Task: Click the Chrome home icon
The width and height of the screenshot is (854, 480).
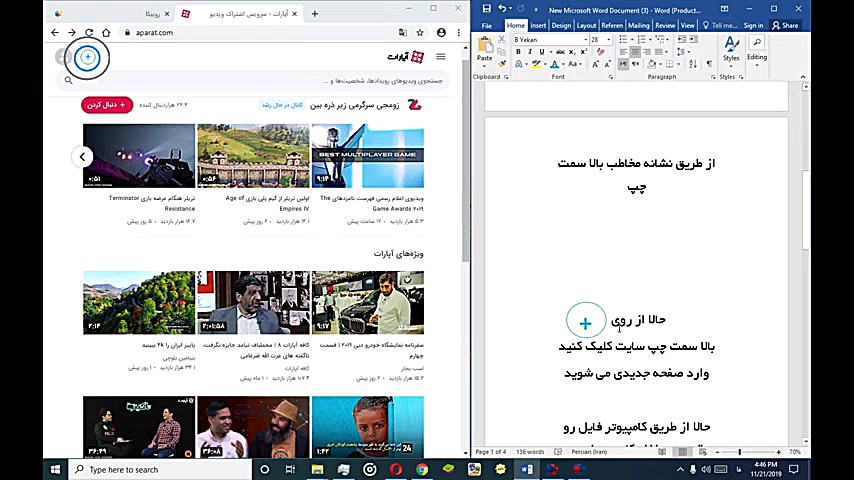Action: [106, 33]
